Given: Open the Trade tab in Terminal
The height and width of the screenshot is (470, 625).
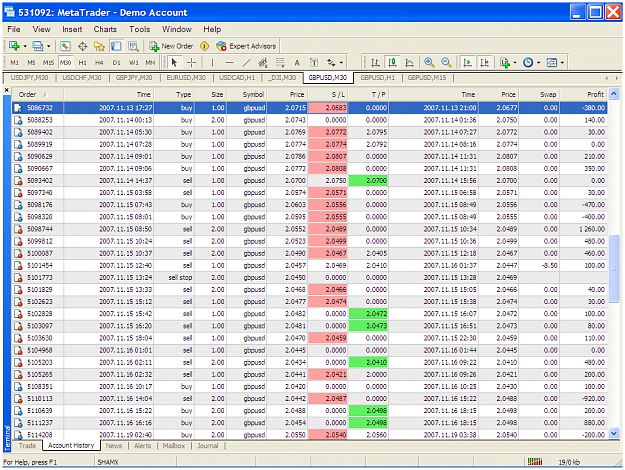Looking at the screenshot, I should click(27, 446).
